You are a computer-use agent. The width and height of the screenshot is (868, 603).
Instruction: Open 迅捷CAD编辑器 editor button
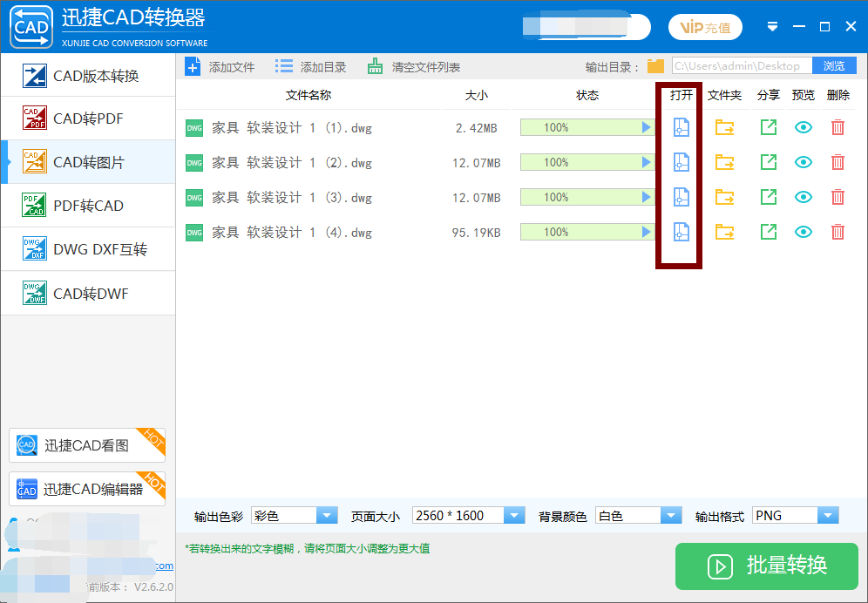(87, 489)
